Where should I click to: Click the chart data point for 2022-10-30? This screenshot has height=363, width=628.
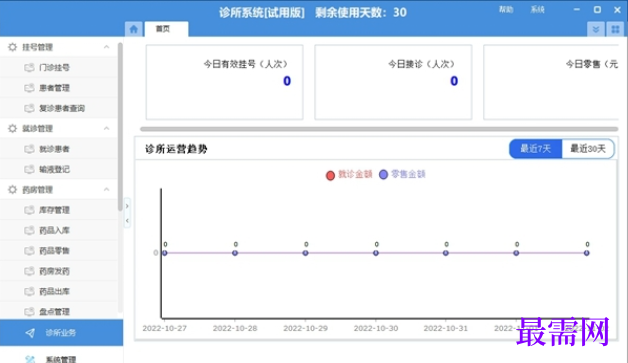[x=376, y=253]
